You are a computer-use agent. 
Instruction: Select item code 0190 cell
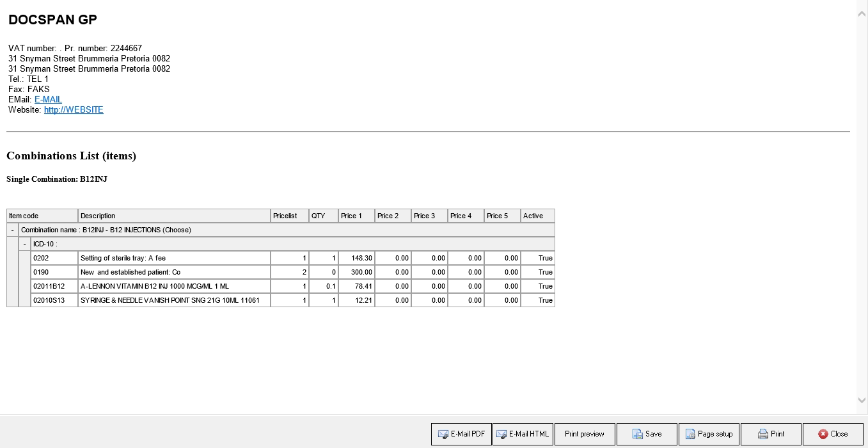[x=54, y=272]
